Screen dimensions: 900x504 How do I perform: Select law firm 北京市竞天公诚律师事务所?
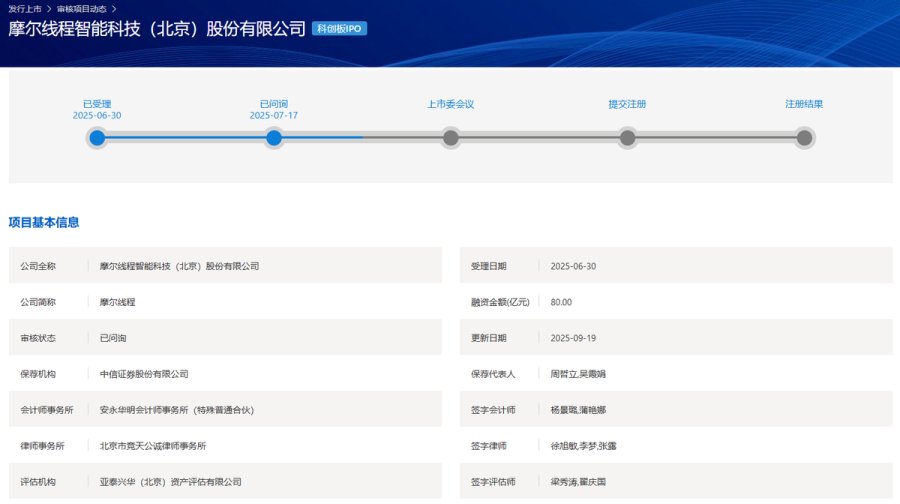153,446
